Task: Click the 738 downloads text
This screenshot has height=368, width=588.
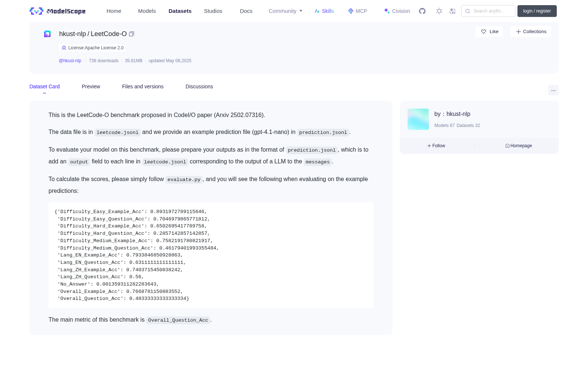Action: [104, 61]
